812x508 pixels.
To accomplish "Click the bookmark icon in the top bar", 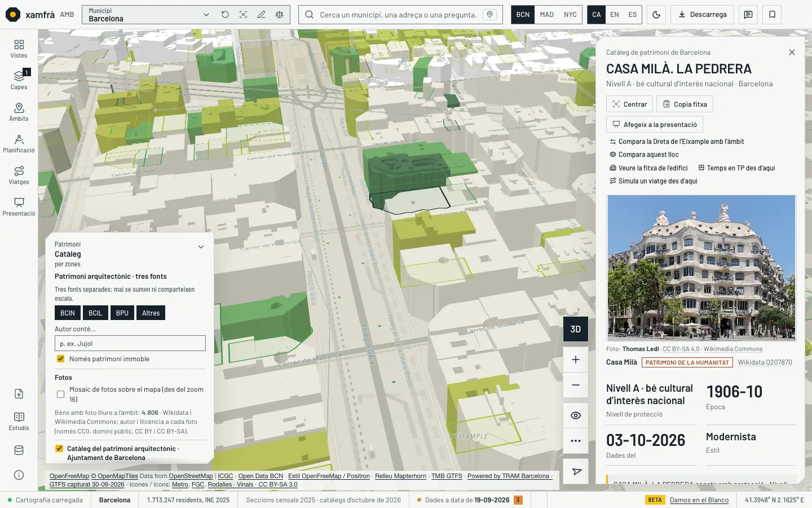I will click(772, 15).
